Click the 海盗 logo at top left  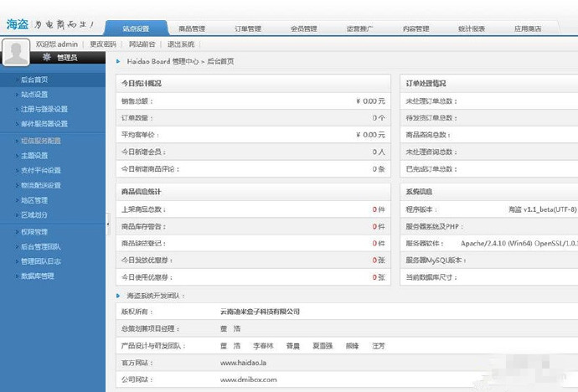pyautogui.click(x=18, y=24)
